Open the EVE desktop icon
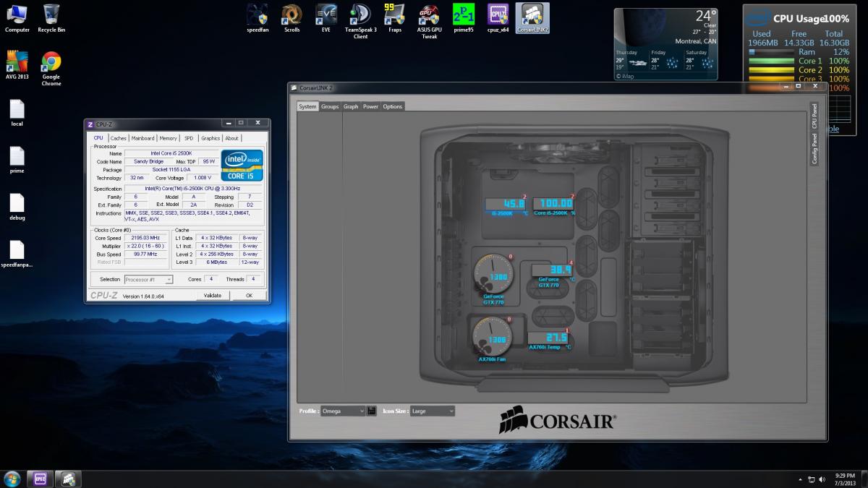 coord(326,19)
